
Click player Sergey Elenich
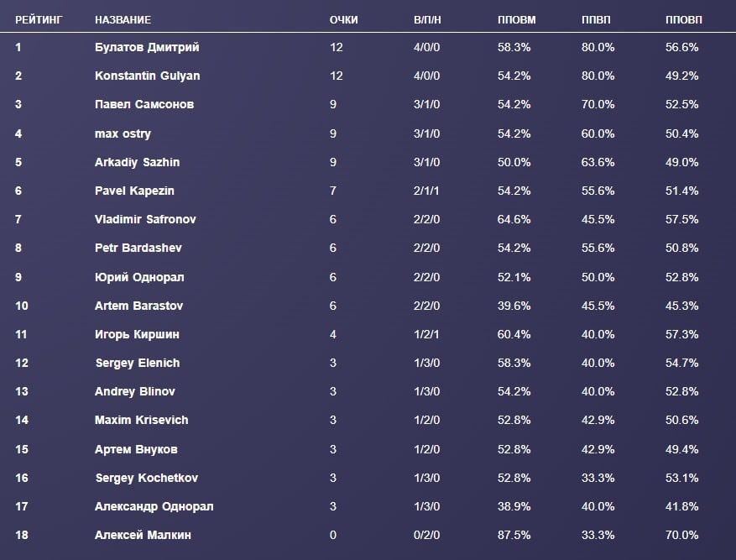[x=138, y=363]
